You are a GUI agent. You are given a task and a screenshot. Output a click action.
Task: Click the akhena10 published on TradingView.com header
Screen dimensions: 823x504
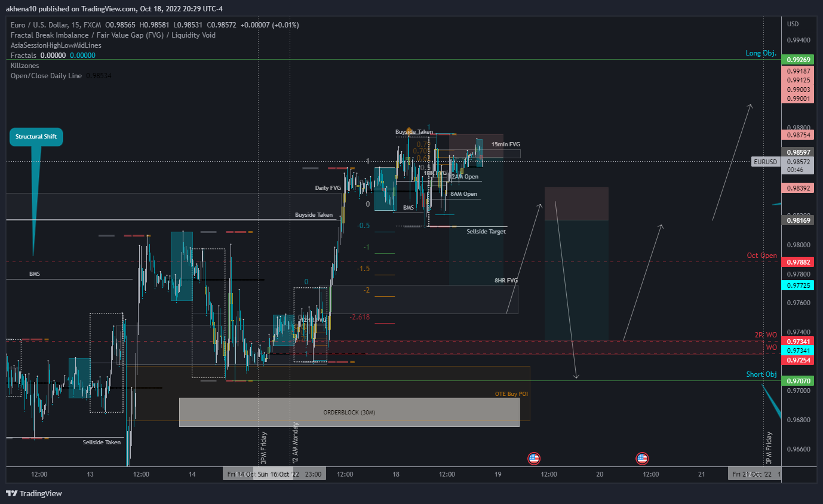point(114,9)
